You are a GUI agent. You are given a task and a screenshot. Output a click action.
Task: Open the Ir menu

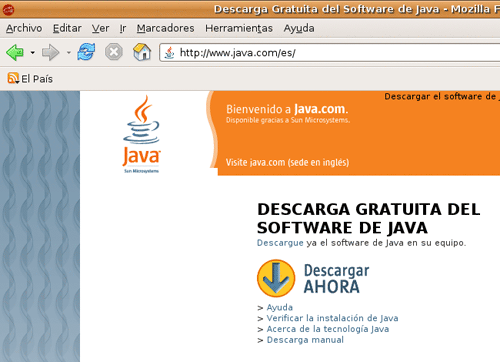[x=123, y=28]
